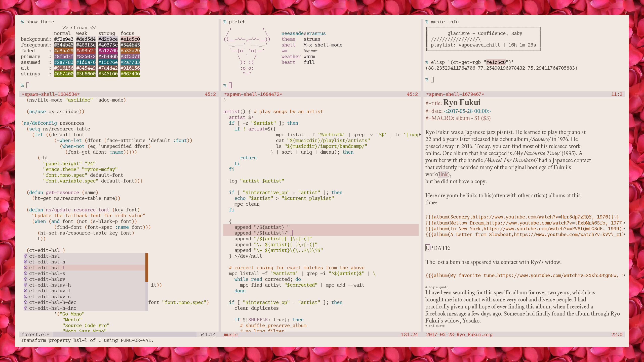Click cube icon beside ct-edit-hsluv candidate
The height and width of the screenshot is (362, 644).
click(26, 279)
